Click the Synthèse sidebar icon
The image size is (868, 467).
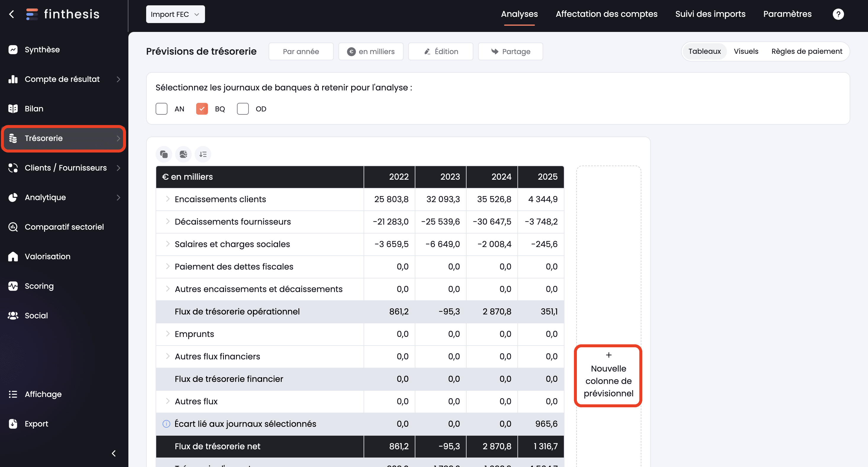[x=13, y=49]
